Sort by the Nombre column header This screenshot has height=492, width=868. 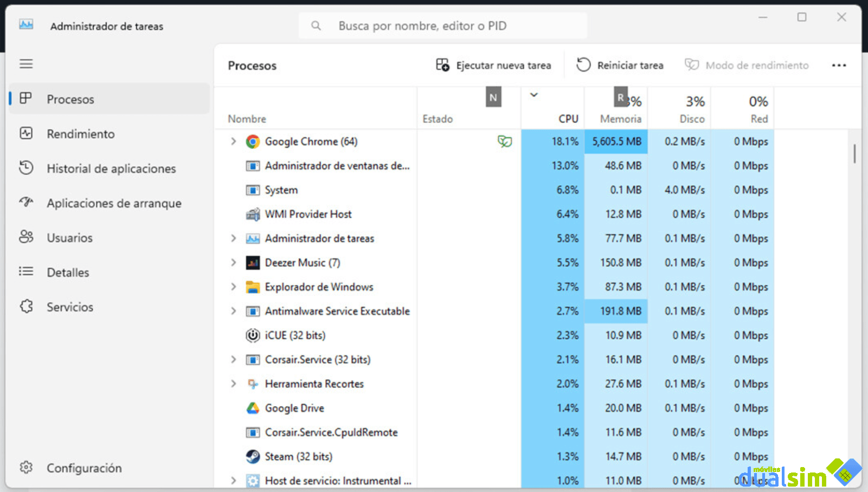point(316,108)
